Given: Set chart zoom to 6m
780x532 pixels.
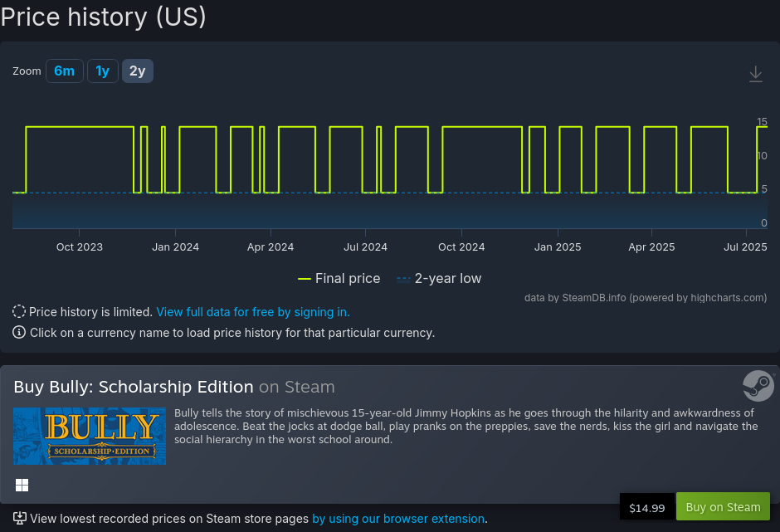Looking at the screenshot, I should [65, 71].
